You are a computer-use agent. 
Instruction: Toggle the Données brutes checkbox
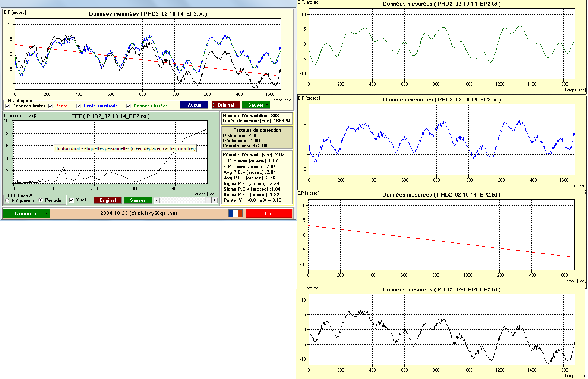pyautogui.click(x=7, y=106)
